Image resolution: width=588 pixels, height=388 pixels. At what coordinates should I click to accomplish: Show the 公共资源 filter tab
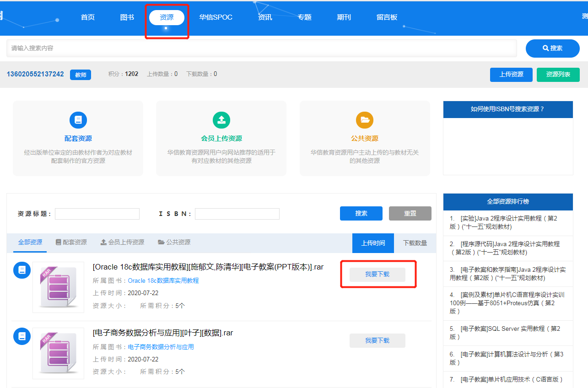(174, 242)
